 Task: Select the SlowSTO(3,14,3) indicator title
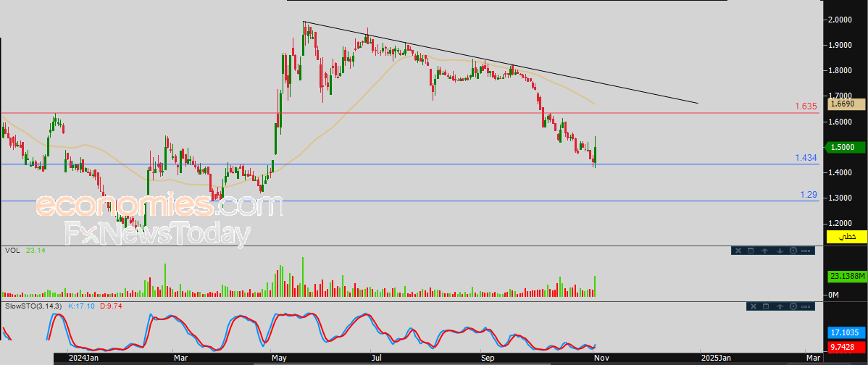[34, 306]
